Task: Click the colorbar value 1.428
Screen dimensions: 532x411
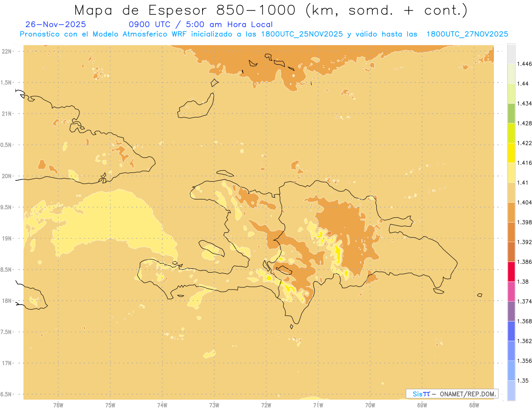Action: (x=525, y=123)
